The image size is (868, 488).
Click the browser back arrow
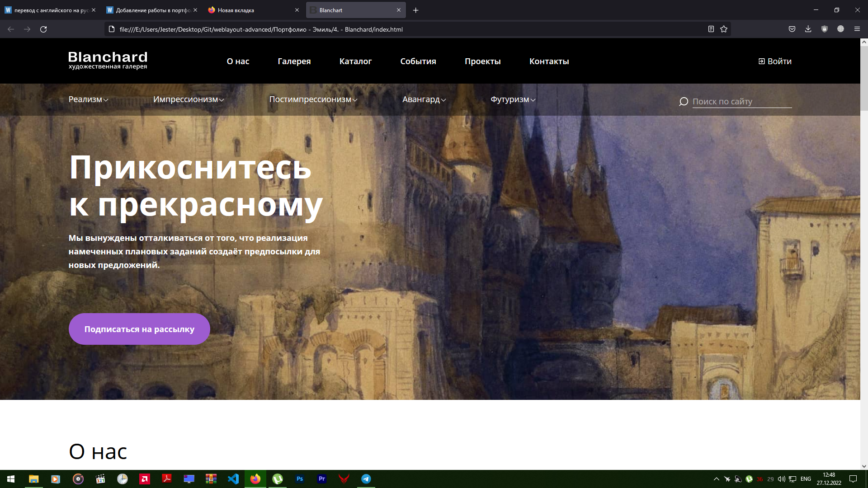tap(11, 29)
